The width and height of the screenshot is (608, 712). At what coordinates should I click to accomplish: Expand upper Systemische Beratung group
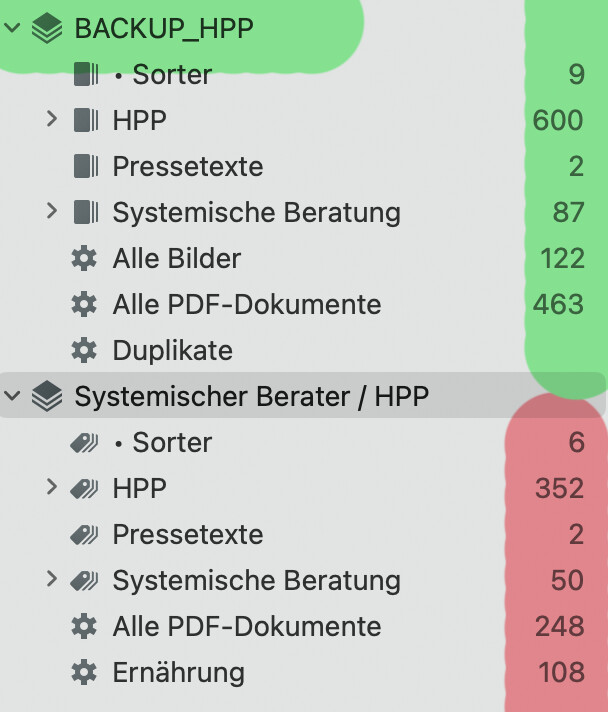coord(52,213)
